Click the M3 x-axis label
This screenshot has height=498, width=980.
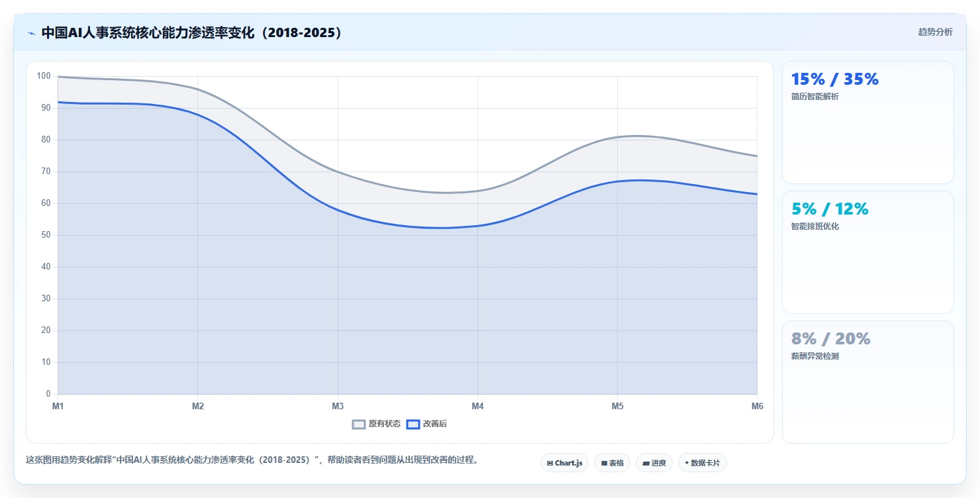tap(338, 406)
